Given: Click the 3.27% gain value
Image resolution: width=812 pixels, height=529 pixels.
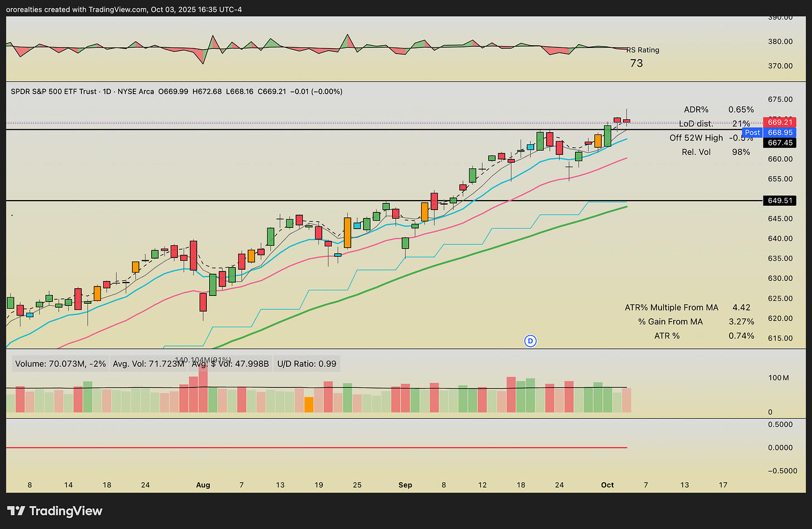Looking at the screenshot, I should point(741,322).
